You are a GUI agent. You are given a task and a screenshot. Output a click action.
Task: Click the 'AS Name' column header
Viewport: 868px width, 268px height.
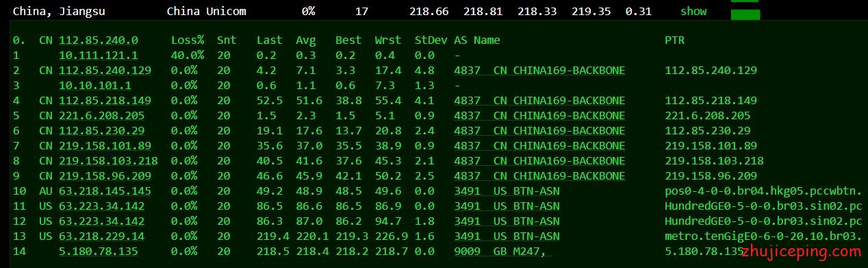click(477, 40)
